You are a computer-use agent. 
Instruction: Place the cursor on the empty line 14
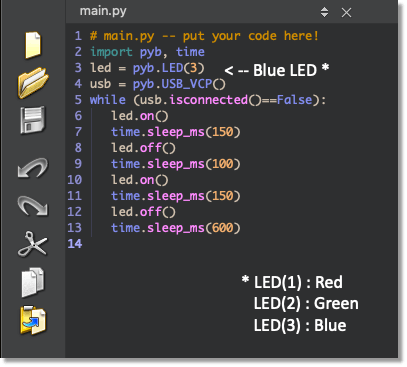[x=233, y=244]
